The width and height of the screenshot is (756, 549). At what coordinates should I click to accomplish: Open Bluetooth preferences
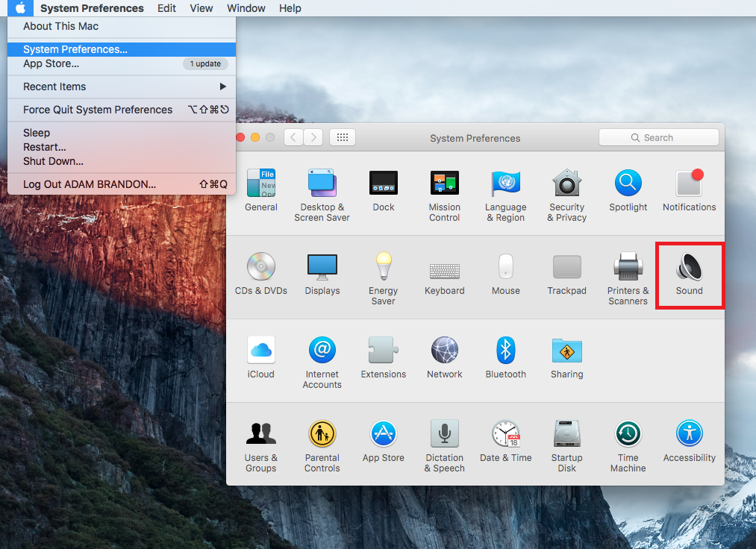(x=506, y=357)
